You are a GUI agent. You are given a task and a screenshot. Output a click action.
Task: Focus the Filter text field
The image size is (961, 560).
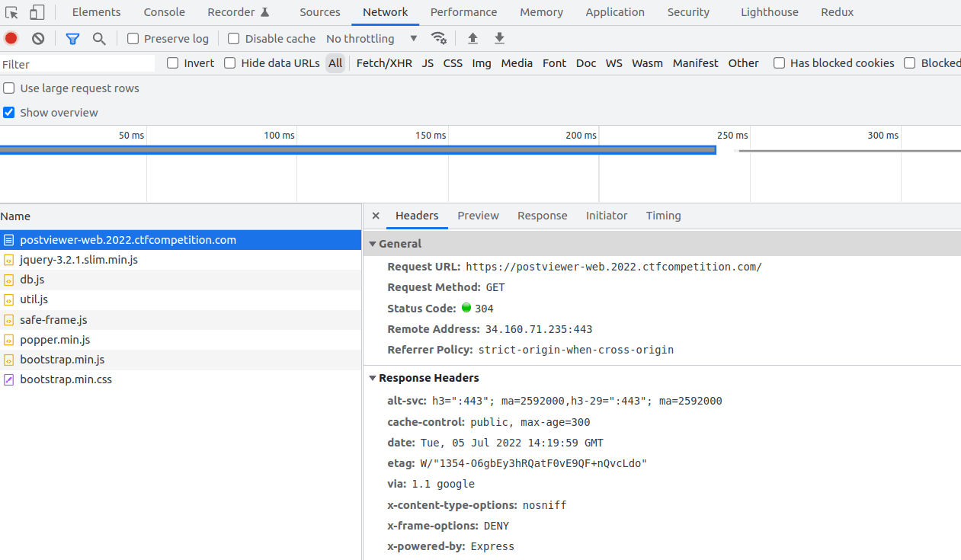tap(78, 64)
